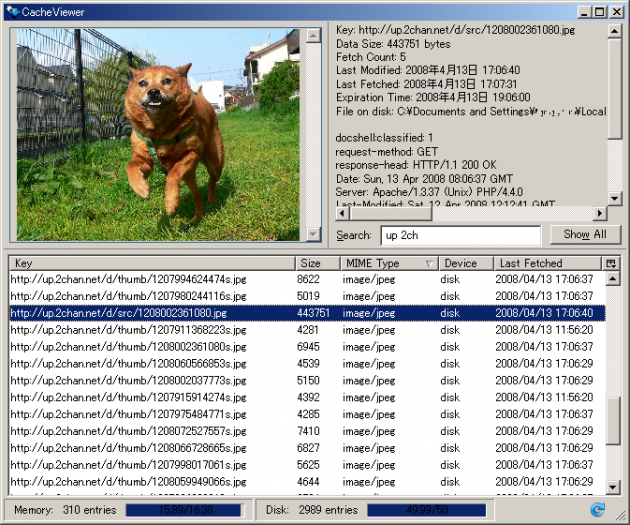This screenshot has width=630, height=525.
Task: Open the column picker icon in list header
Action: [611, 263]
